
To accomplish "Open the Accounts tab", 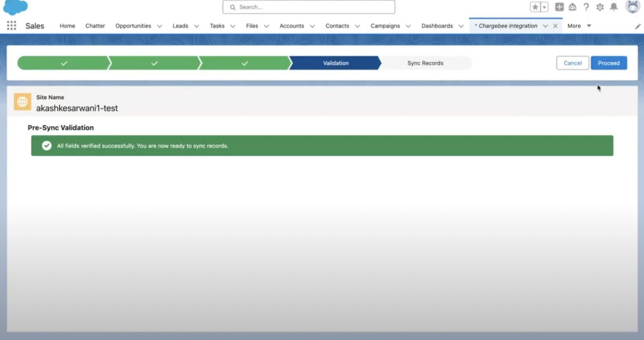I will (x=292, y=26).
